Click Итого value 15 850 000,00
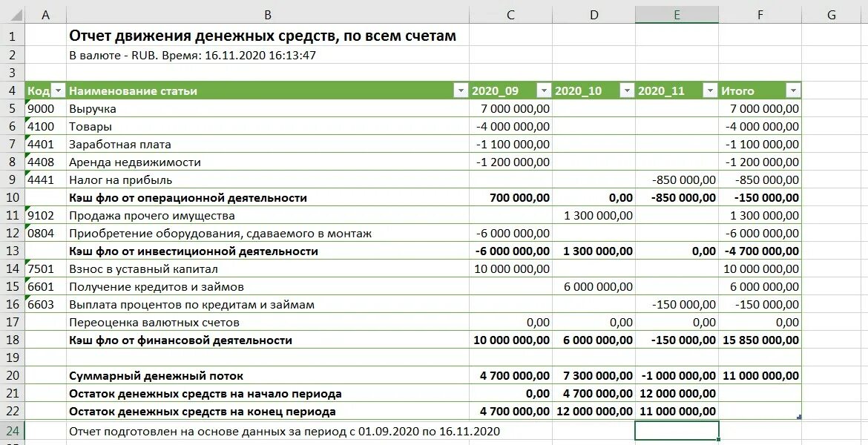This screenshot has width=868, height=445. click(761, 340)
